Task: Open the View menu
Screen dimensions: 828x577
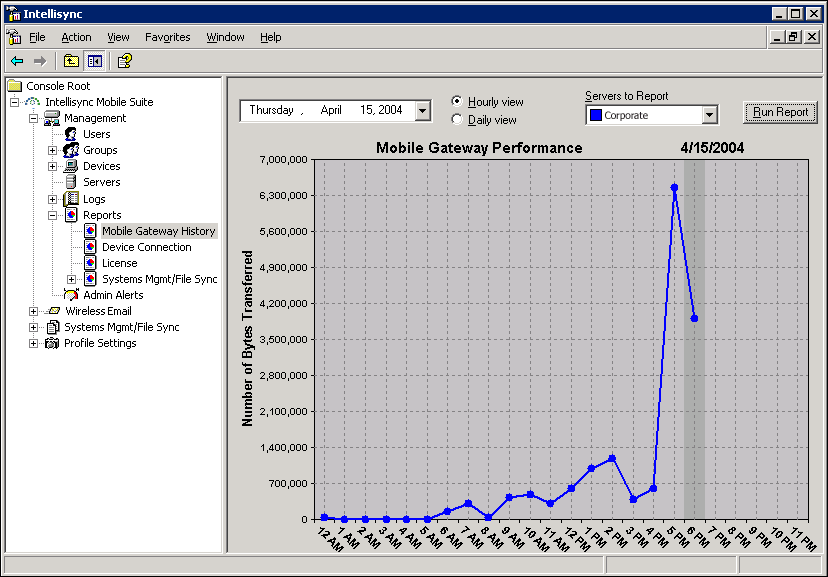Action: [118, 37]
